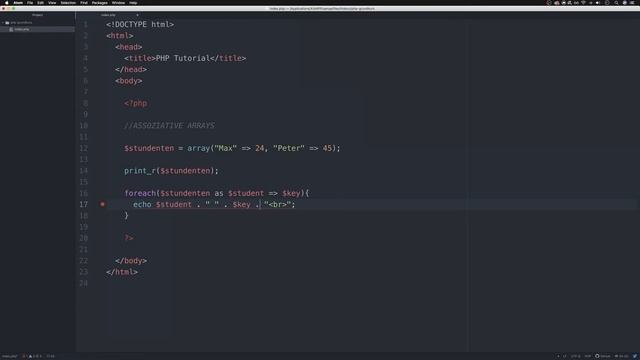Viewport: 640px width, 360px height.
Task: Click the print_r function call text
Action: pos(140,171)
